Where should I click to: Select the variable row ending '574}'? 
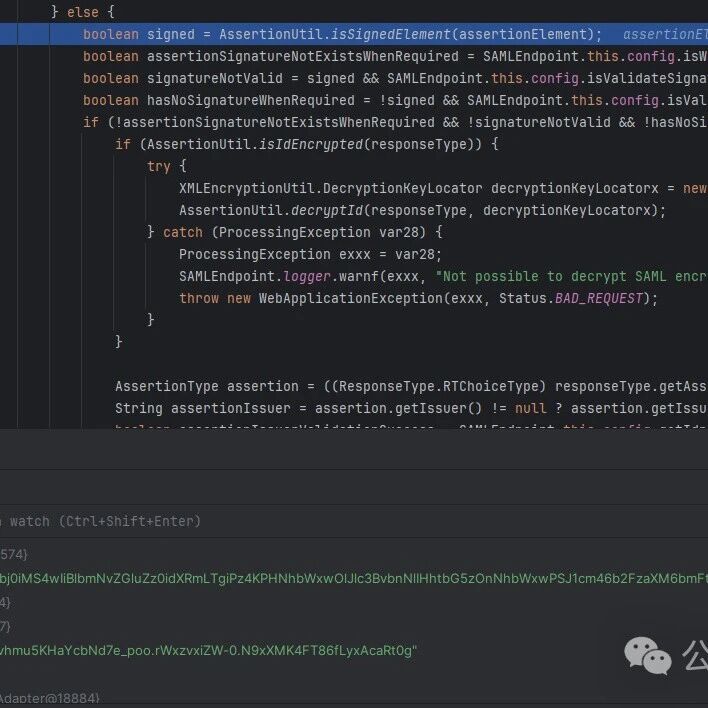tap(14, 554)
